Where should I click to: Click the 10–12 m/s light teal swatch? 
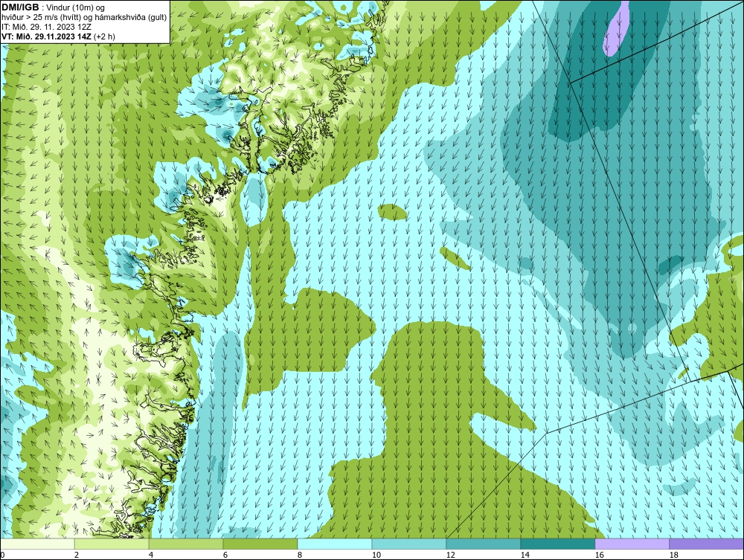[409, 544]
